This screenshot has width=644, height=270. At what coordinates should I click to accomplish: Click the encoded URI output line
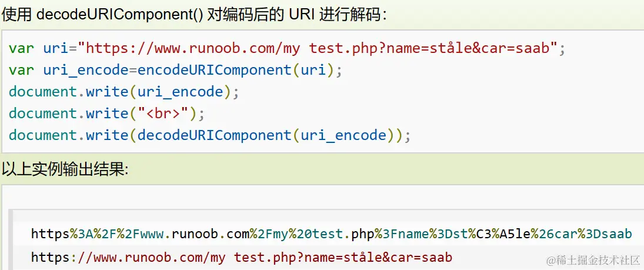point(331,234)
